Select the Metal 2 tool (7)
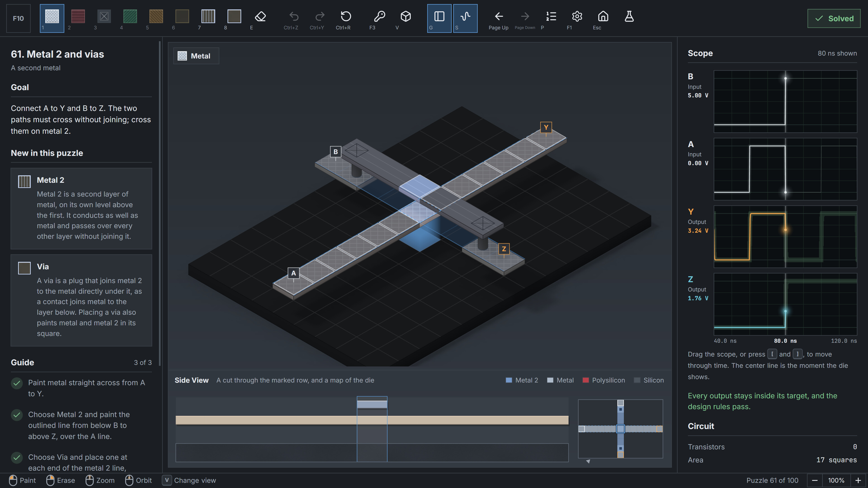Viewport: 868px width, 488px height. [x=208, y=18]
